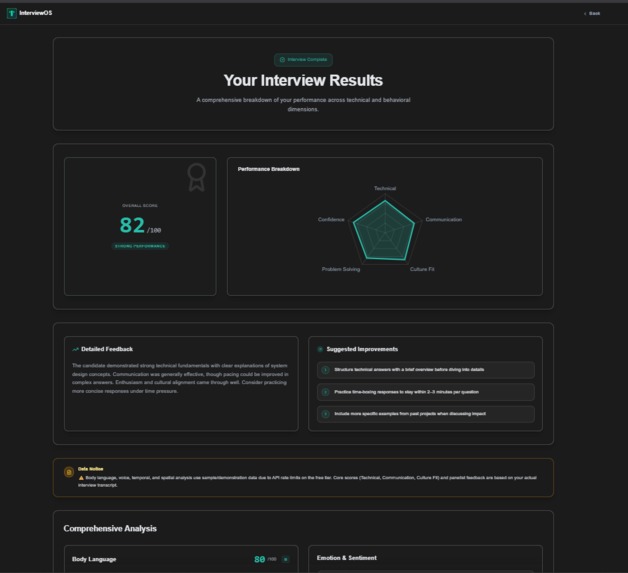This screenshot has height=573, width=628.
Task: Click the Data Notice title
Action: click(91, 469)
